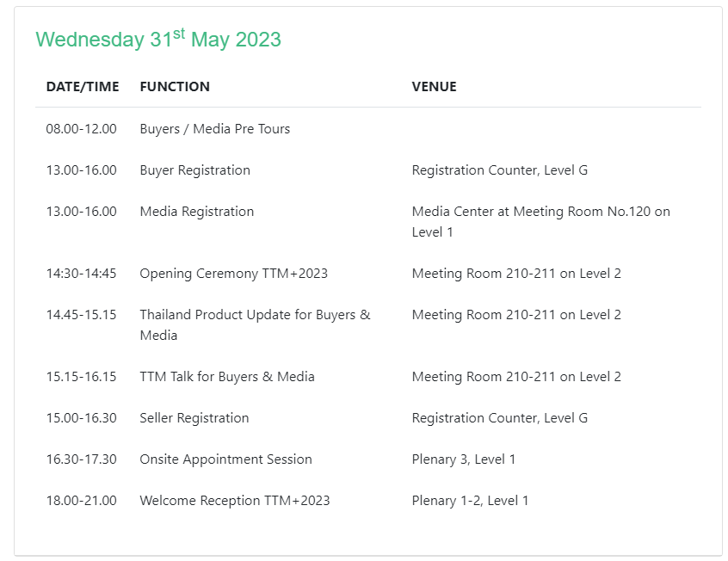Click the Media Registration function text
Viewport: 728px width, 561px height.
click(197, 212)
